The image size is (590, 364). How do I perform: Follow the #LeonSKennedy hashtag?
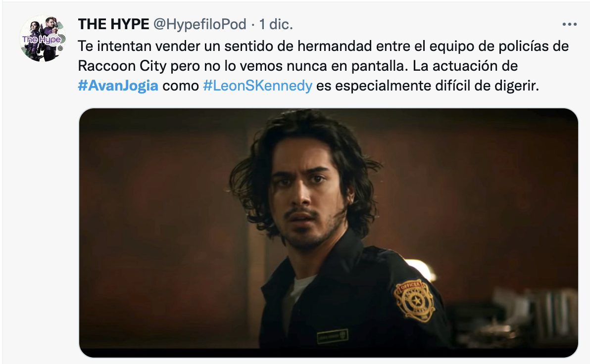coord(258,86)
